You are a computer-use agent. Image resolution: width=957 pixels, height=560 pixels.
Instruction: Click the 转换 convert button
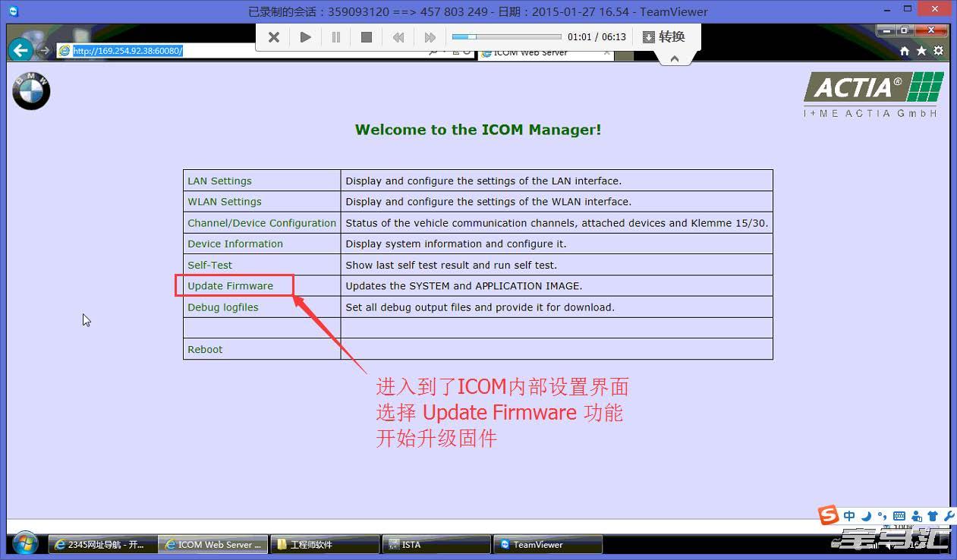coord(664,37)
